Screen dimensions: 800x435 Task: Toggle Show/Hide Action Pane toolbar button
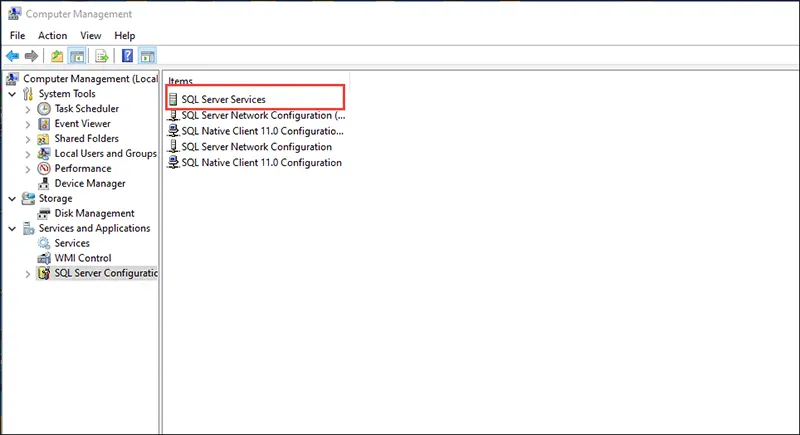tap(147, 56)
